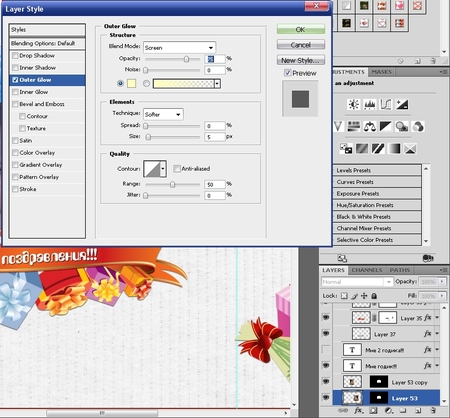Click the OK button
The width and height of the screenshot is (450, 418).
coord(301,29)
